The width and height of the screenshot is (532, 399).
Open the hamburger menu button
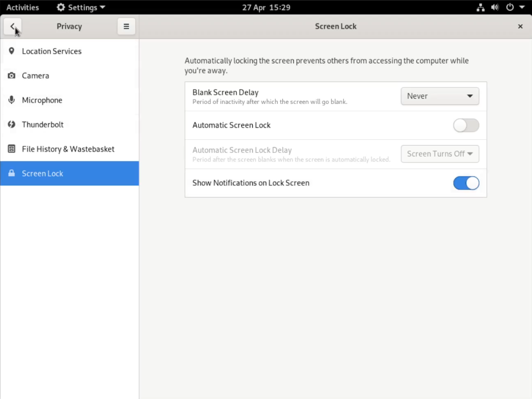[126, 27]
